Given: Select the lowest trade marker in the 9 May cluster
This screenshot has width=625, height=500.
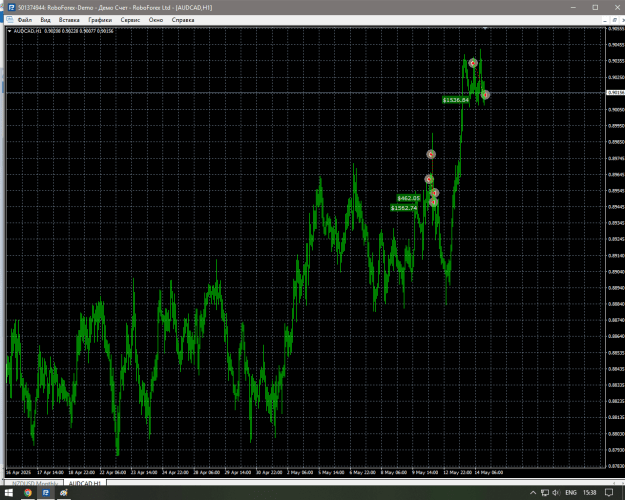Looking at the screenshot, I should (x=433, y=202).
